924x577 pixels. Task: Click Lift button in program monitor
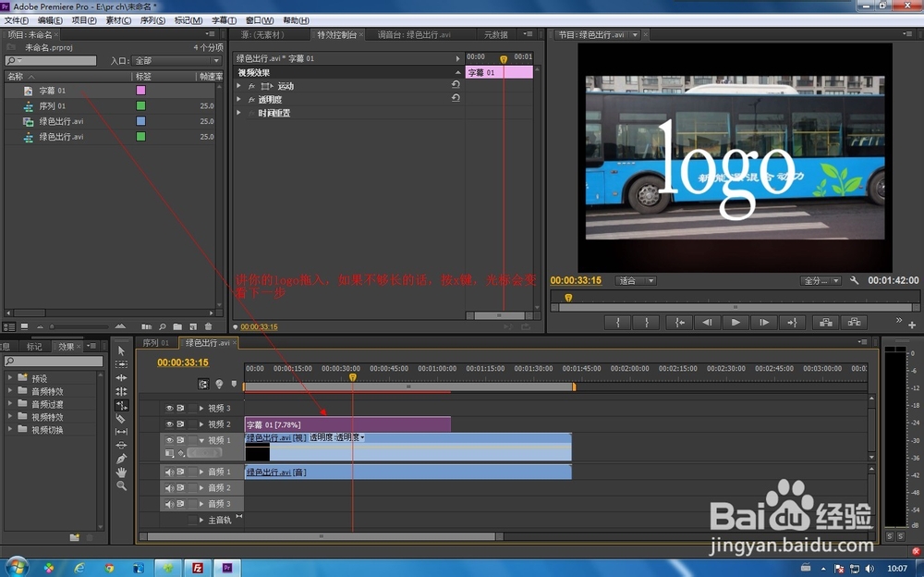[x=825, y=322]
